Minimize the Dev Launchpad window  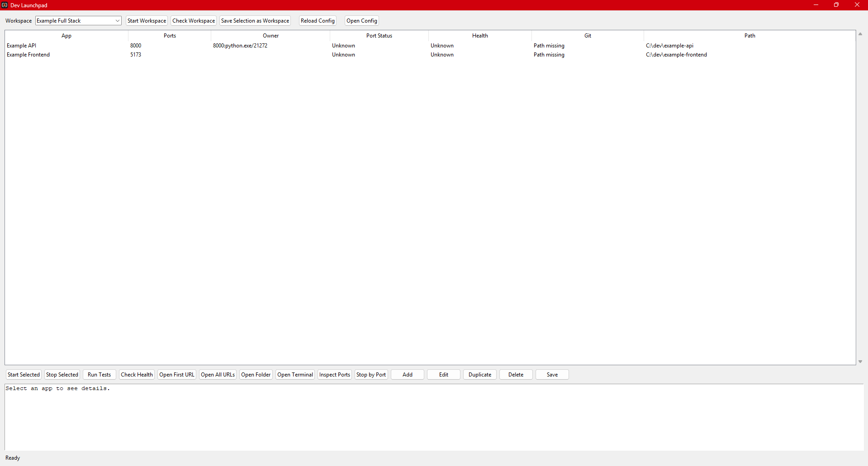click(816, 5)
